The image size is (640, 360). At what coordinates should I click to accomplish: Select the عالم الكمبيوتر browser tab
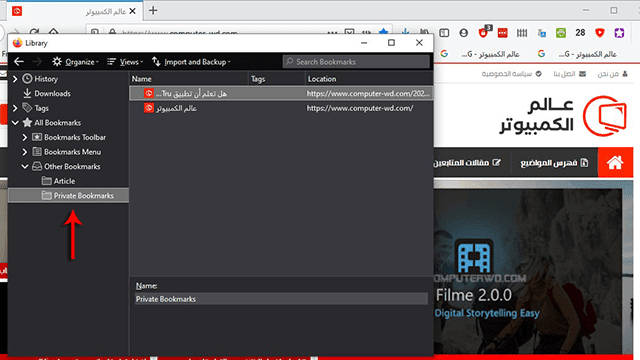tap(75, 11)
